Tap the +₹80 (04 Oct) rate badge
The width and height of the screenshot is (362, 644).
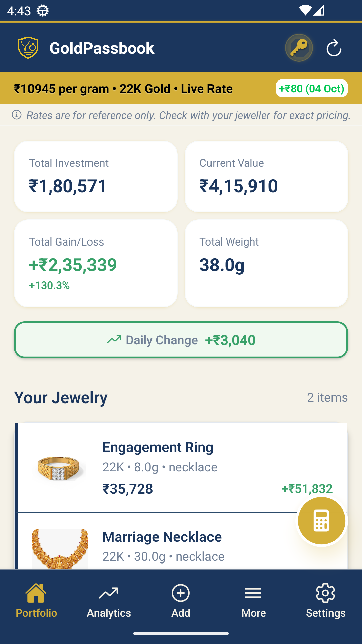[311, 89]
